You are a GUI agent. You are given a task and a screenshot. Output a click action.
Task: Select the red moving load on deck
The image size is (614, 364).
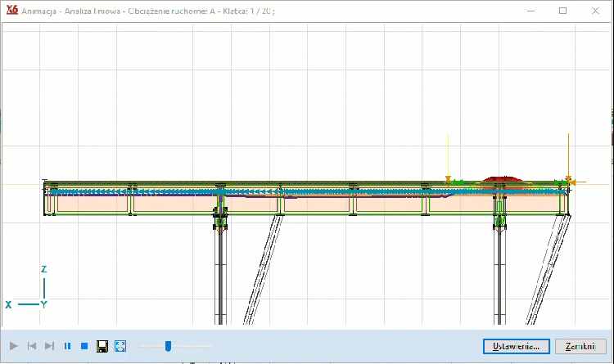[x=499, y=178]
